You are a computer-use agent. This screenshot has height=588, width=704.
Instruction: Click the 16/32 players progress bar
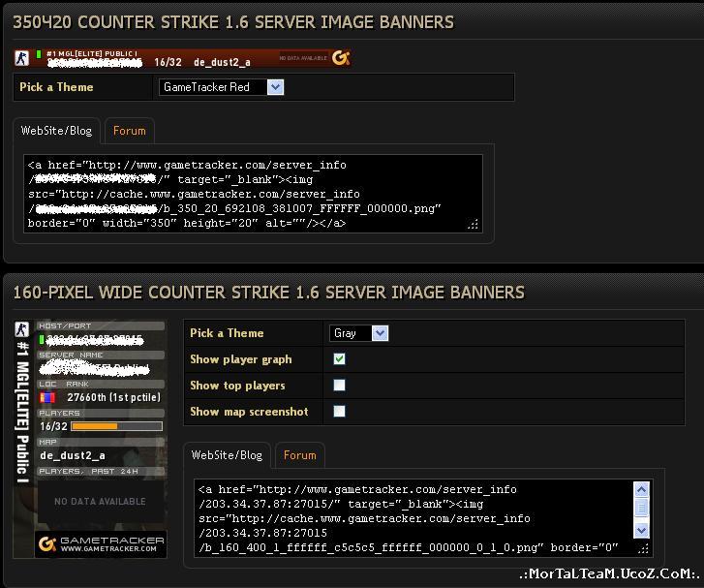tap(117, 426)
